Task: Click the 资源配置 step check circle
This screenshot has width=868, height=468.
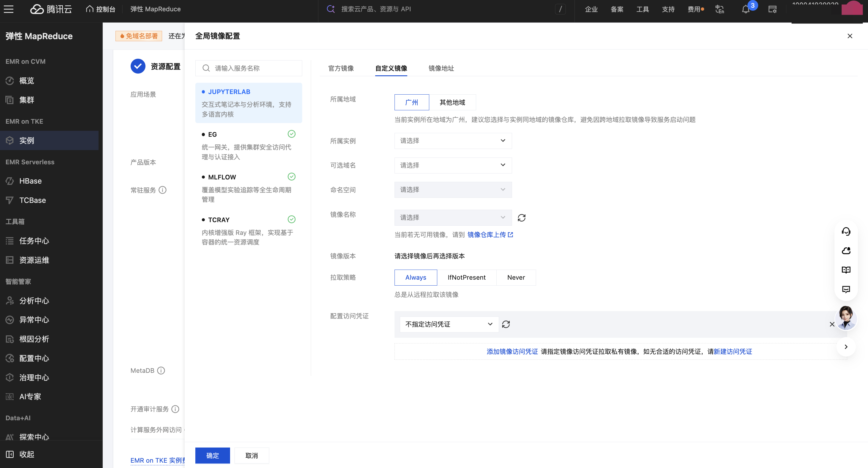Action: coord(138,66)
